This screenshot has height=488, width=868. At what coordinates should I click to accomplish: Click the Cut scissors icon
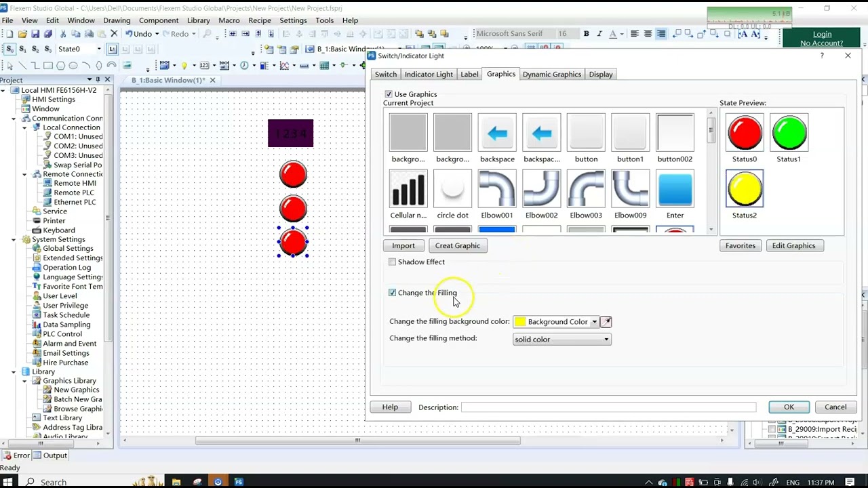[x=62, y=34]
